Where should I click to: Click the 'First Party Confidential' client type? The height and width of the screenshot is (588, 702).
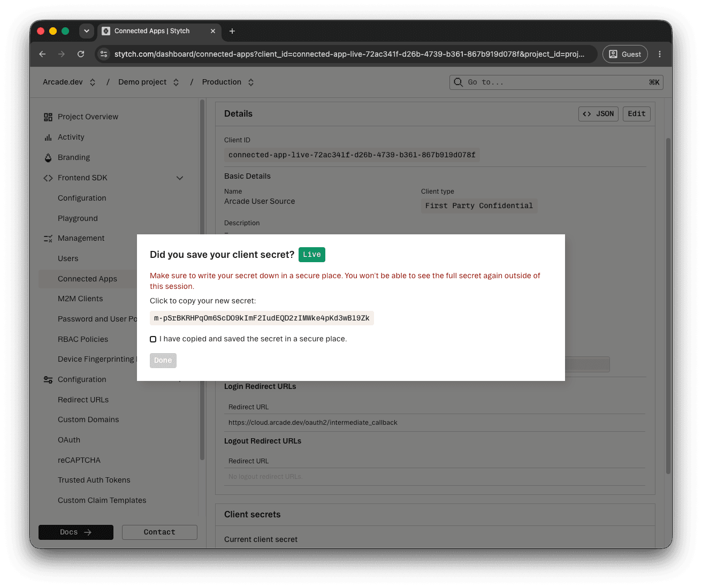[479, 206]
